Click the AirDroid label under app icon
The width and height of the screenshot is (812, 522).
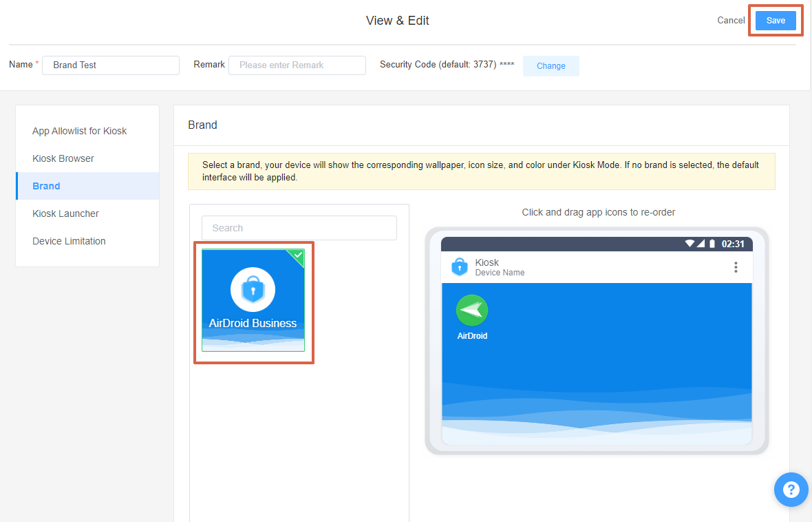click(472, 336)
